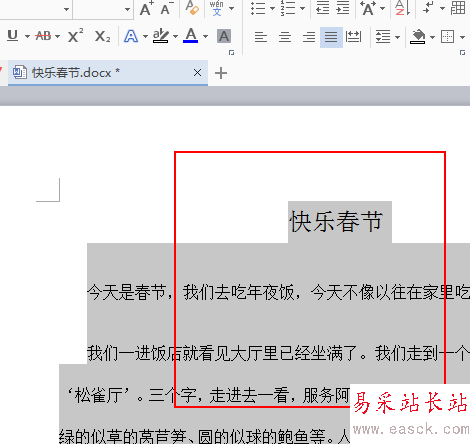Viewport: 470px width, 444px height.
Task: Align text left
Action: pyautogui.click(x=261, y=37)
